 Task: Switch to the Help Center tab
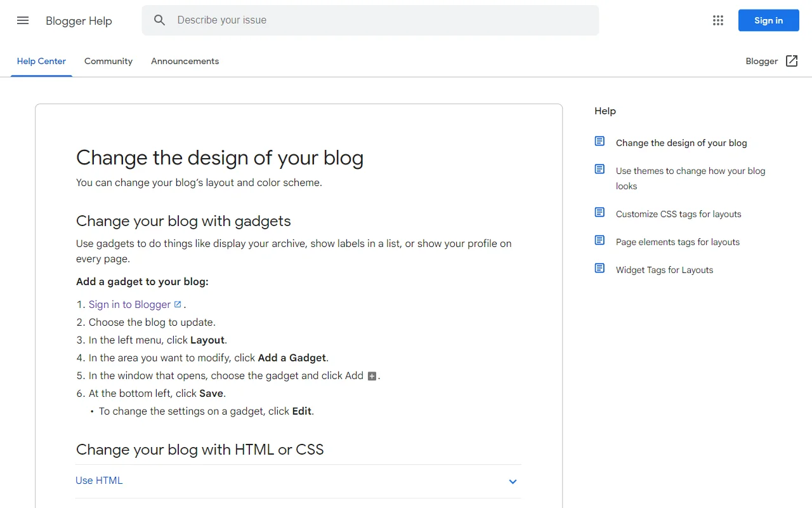[x=41, y=62]
